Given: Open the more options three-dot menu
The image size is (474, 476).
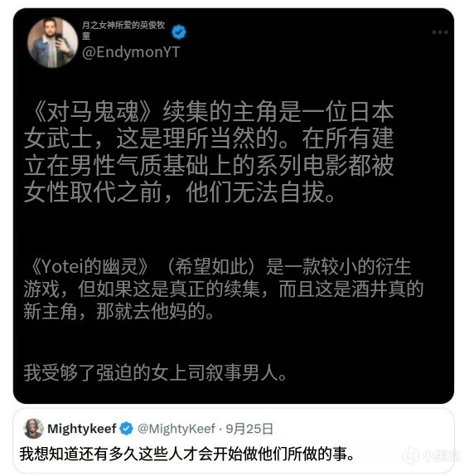Looking at the screenshot, I should [440, 32].
